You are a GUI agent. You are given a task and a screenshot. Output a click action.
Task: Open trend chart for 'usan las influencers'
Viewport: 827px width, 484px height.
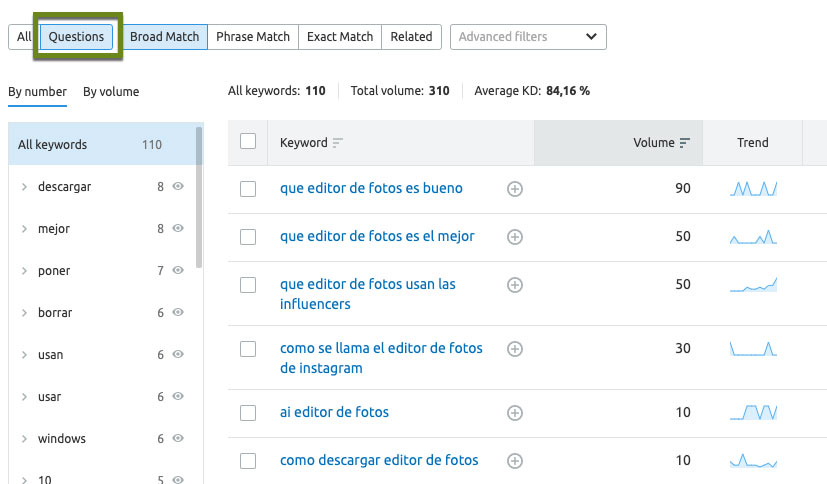(x=753, y=285)
